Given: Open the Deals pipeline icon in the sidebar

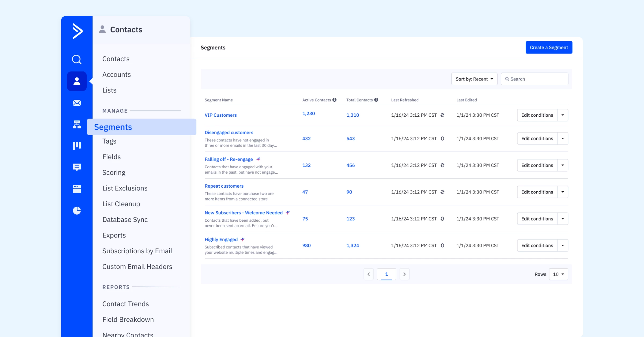Looking at the screenshot, I should (77, 146).
